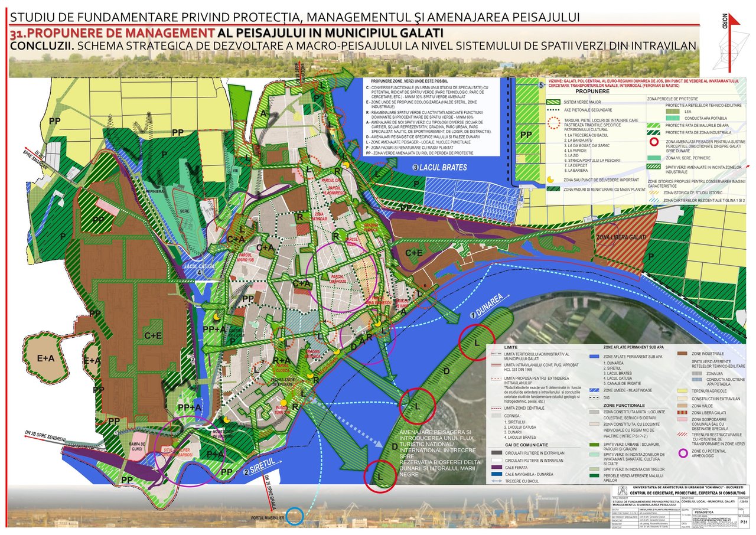Image resolution: width=756 pixels, height=535 pixels.
Task: Click the P31 sheet number in title block
Action: coord(744,522)
